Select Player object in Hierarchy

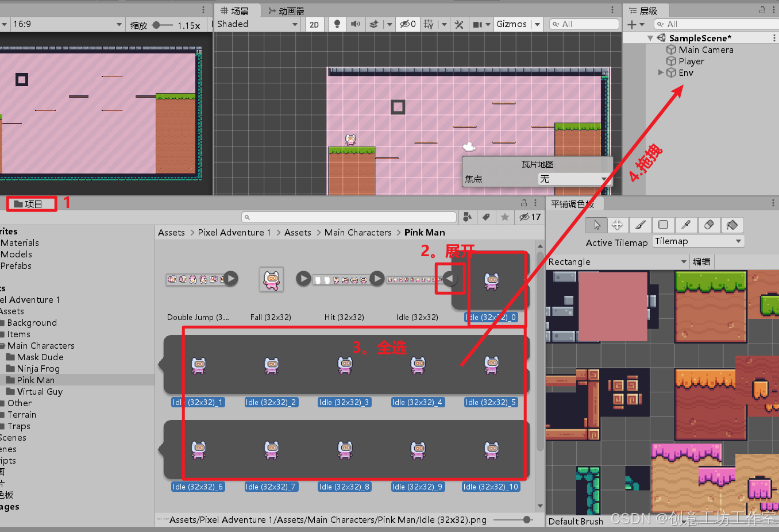691,61
